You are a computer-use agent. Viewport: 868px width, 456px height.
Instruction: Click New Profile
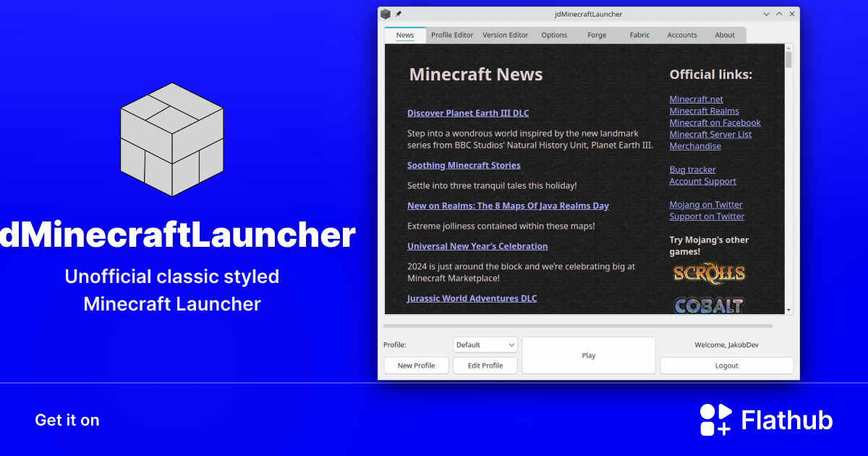click(416, 366)
